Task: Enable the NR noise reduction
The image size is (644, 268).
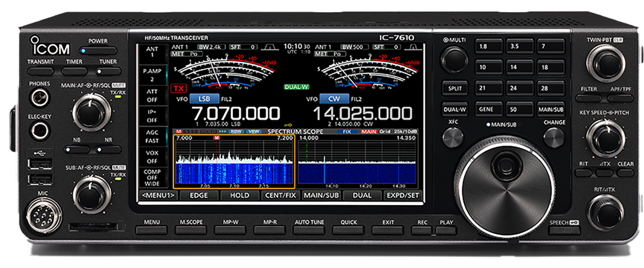Action: 108,149
